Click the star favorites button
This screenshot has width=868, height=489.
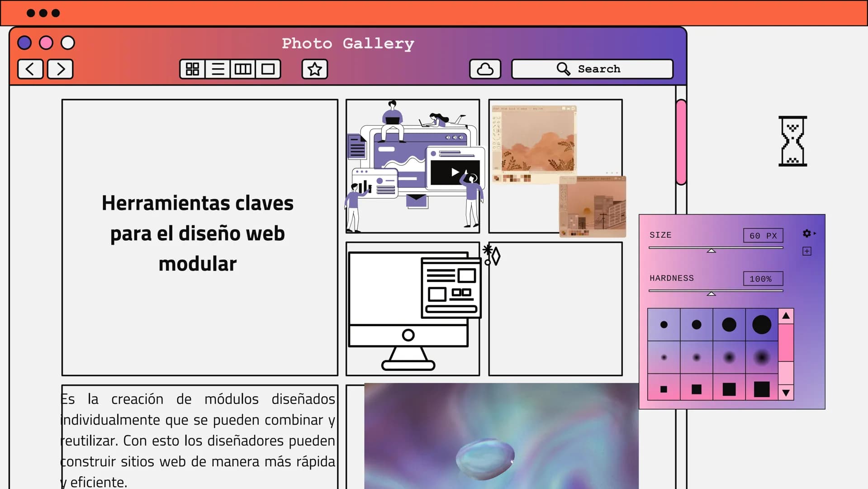tap(315, 69)
